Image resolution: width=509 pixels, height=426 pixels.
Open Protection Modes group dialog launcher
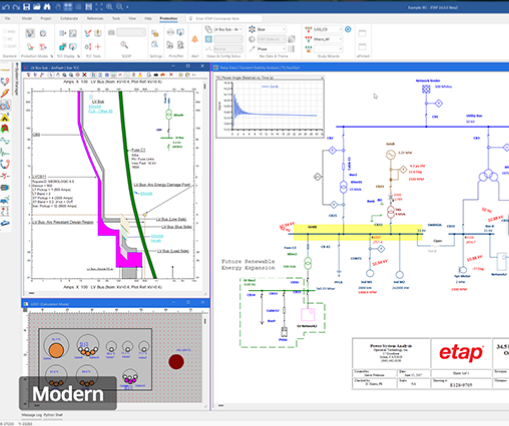(52, 56)
